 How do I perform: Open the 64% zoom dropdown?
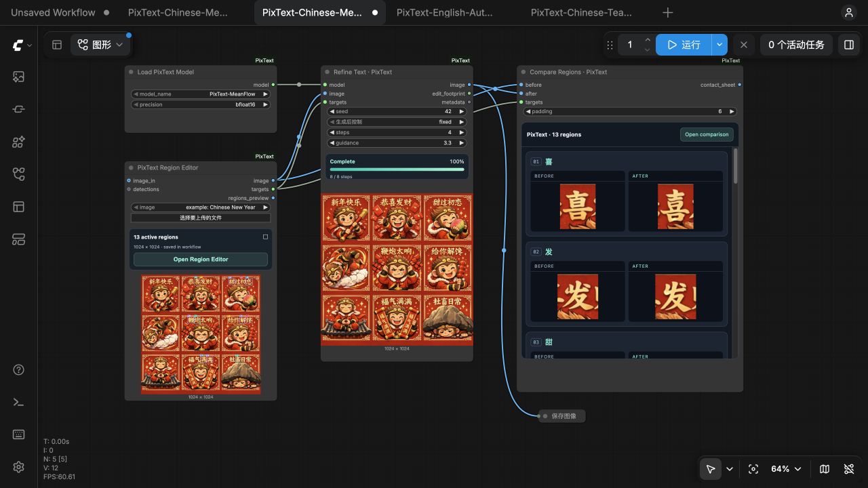785,469
